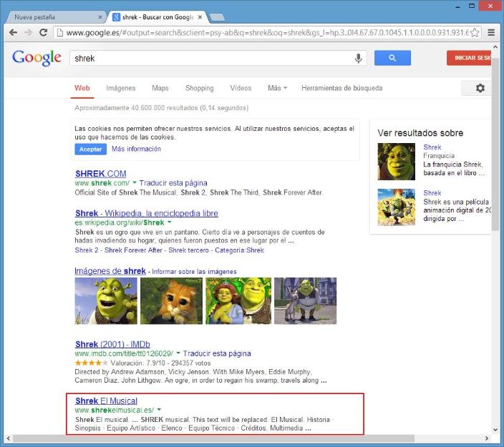Viewport: 504px width, 447px height.
Task: Open the Shrek película link in sidebar
Action: click(432, 193)
